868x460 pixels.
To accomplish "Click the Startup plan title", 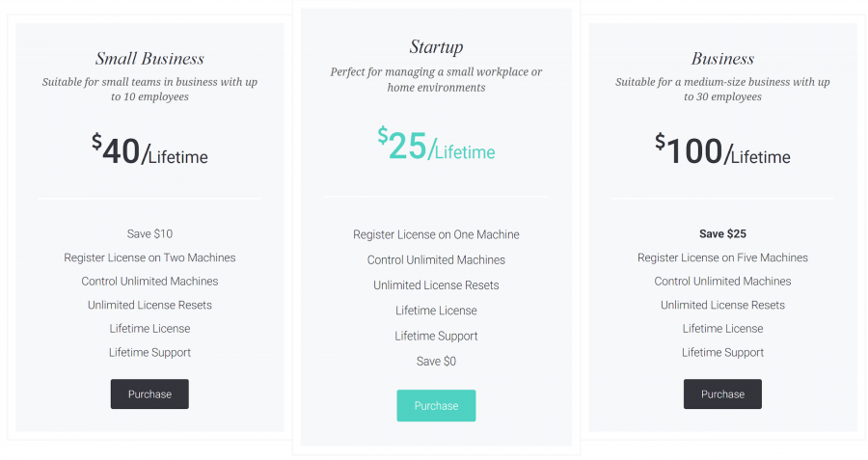I will 436,47.
